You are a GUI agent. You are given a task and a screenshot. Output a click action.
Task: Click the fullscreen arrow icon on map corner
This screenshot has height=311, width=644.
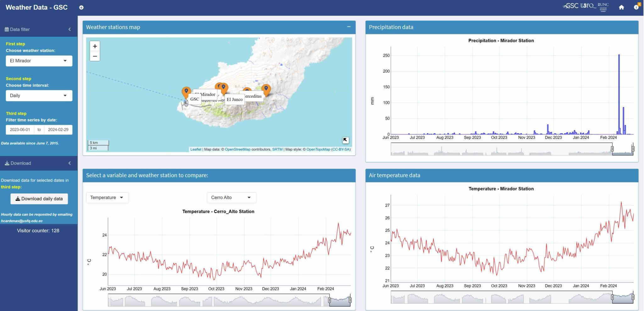346,140
